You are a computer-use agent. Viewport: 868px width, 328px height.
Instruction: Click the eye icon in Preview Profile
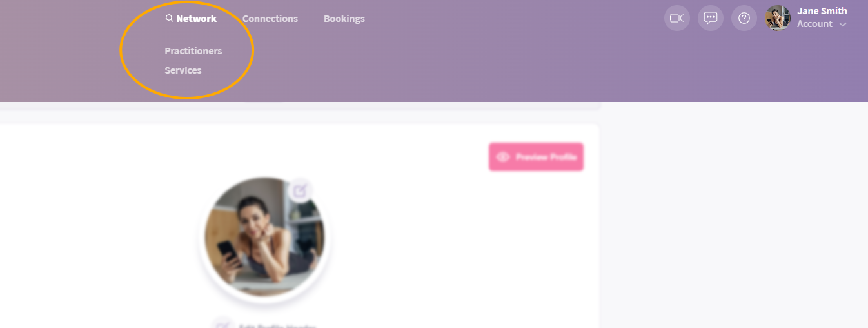coord(503,157)
